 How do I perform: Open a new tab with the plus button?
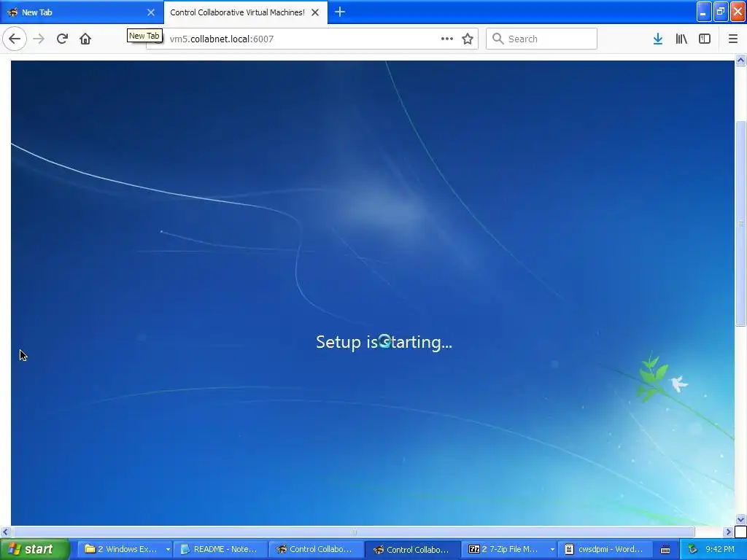(x=340, y=12)
